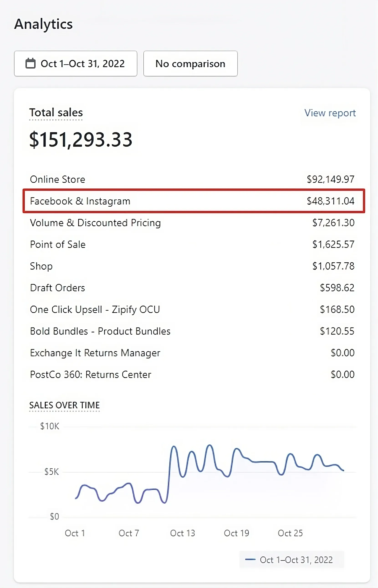Select Bold Bundles - Product Bundles row
Image resolution: width=378 pixels, height=588 pixels.
(x=192, y=331)
